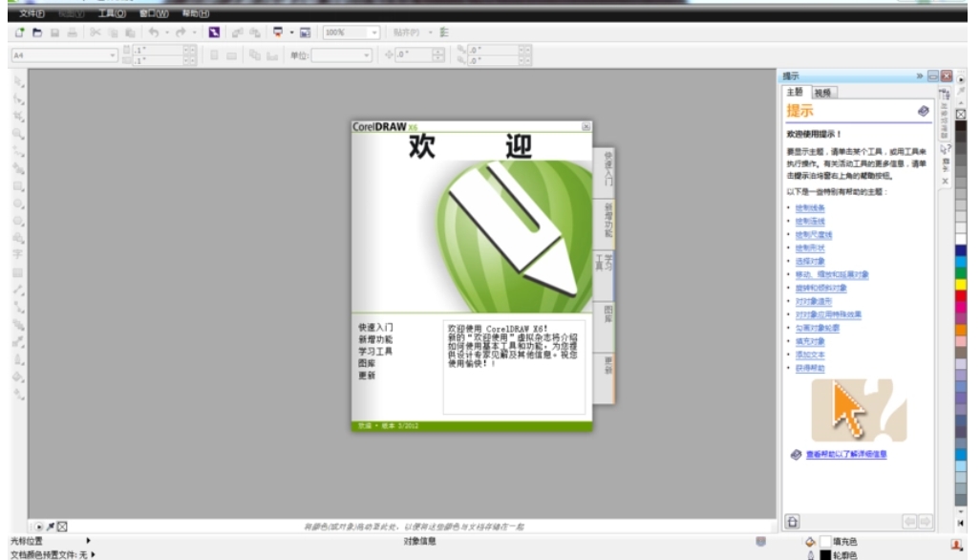This screenshot has width=980, height=560.
Task: Switch to the 主题 tab in 提示 panel
Action: coord(796,92)
